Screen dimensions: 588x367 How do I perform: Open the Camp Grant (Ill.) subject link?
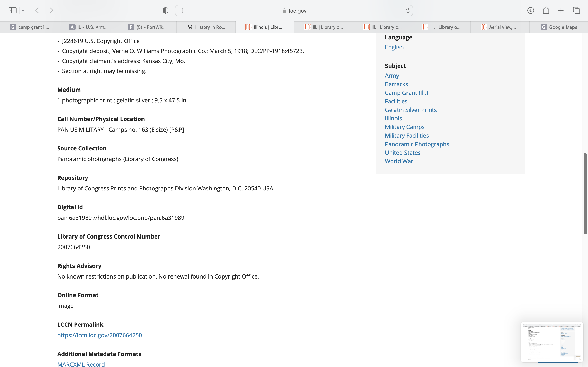[x=406, y=93]
